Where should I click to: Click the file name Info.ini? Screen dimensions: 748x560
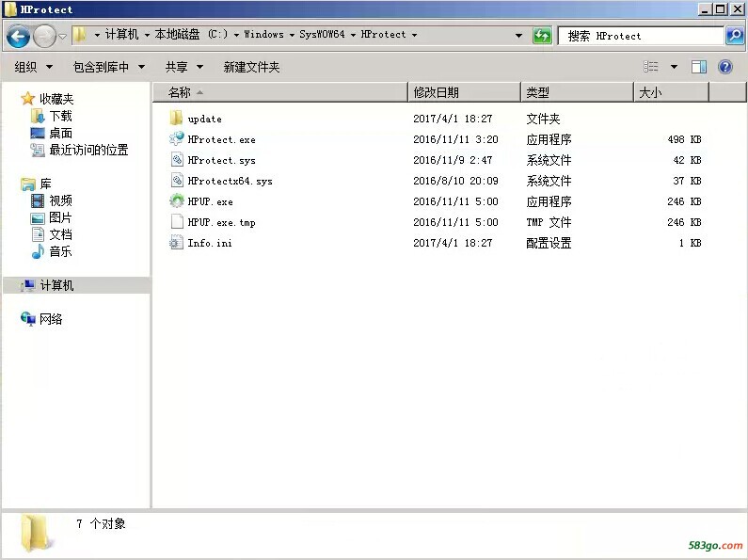coord(210,243)
